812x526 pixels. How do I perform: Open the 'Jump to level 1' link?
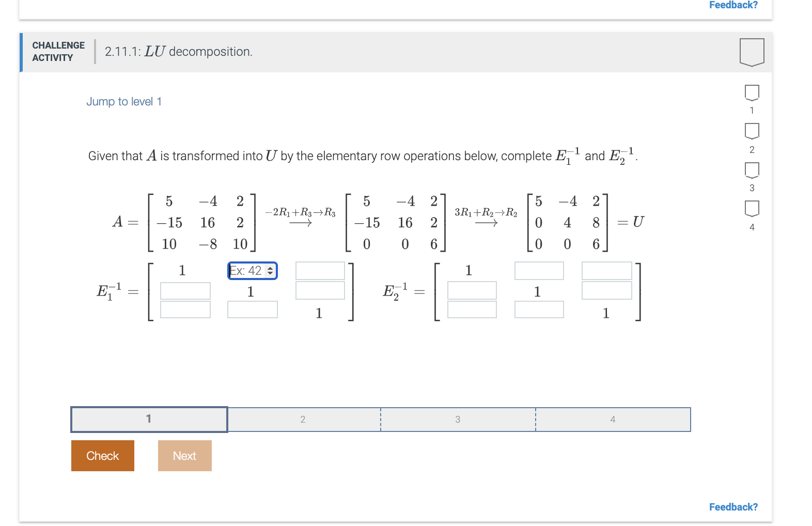124,101
